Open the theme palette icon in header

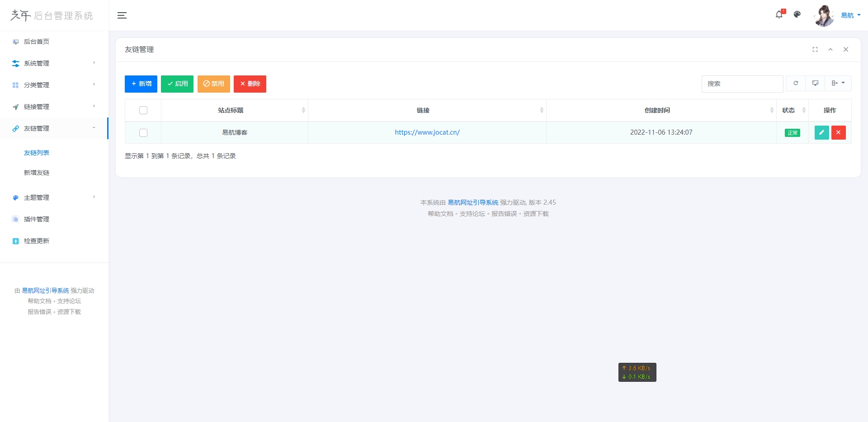tap(797, 15)
